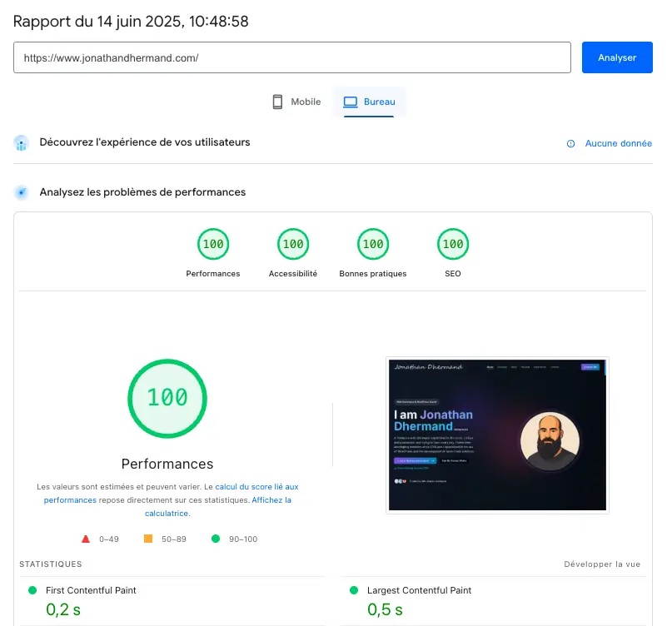The width and height of the screenshot is (672, 626).
Task: Expand stats with Développer la vue
Action: coord(602,564)
